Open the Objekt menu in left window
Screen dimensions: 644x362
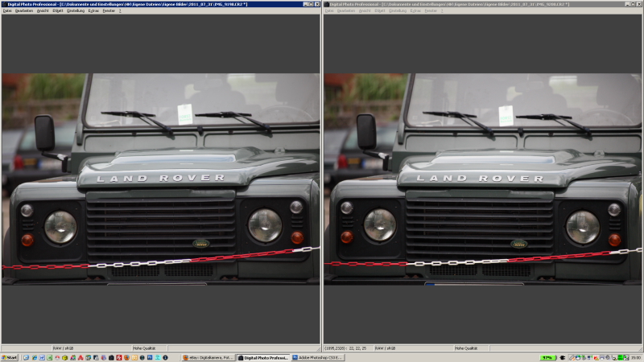pos(58,10)
